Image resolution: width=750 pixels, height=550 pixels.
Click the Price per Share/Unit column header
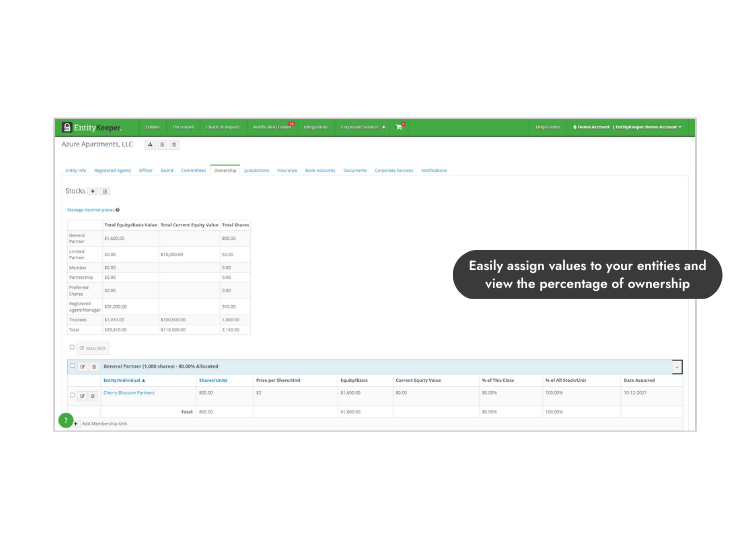(278, 380)
